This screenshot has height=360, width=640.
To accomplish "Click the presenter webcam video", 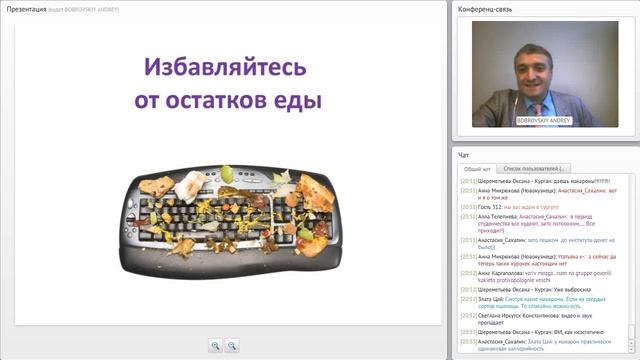I will click(545, 74).
